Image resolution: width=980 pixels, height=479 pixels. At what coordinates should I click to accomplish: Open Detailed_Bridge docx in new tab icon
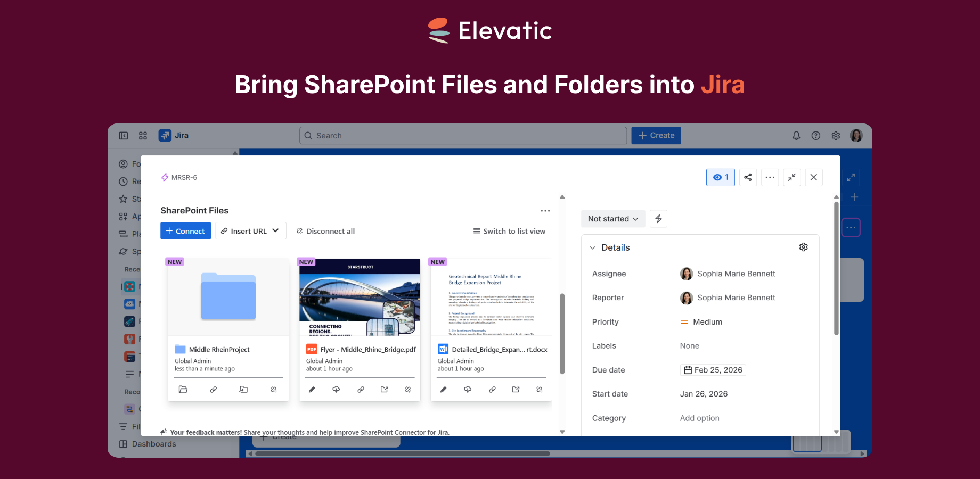click(x=516, y=389)
